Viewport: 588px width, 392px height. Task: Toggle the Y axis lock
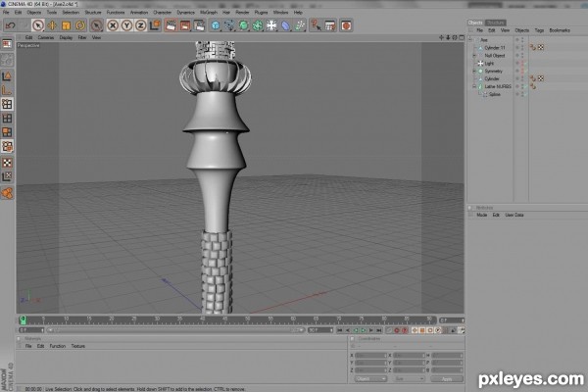coord(126,25)
